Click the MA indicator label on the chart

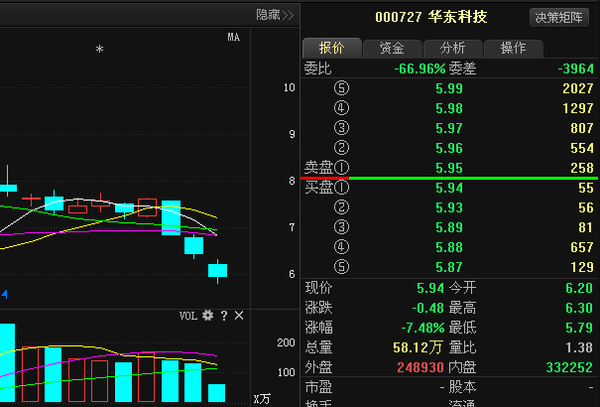[233, 38]
